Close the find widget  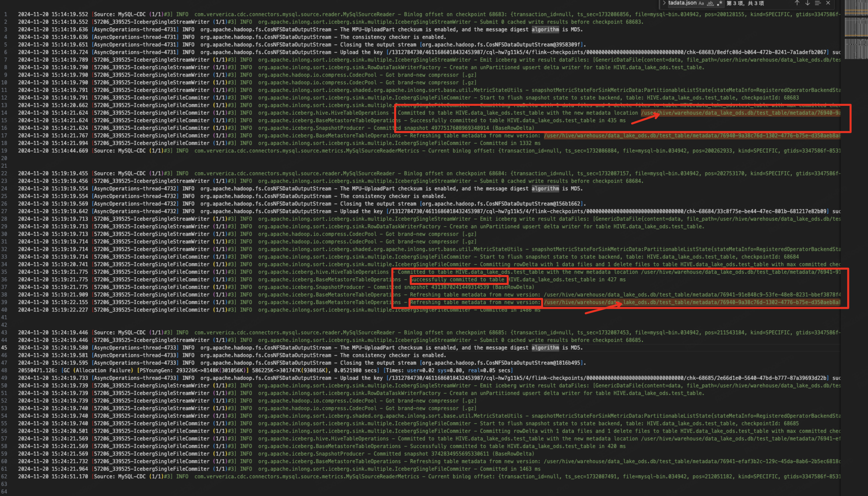click(x=828, y=3)
